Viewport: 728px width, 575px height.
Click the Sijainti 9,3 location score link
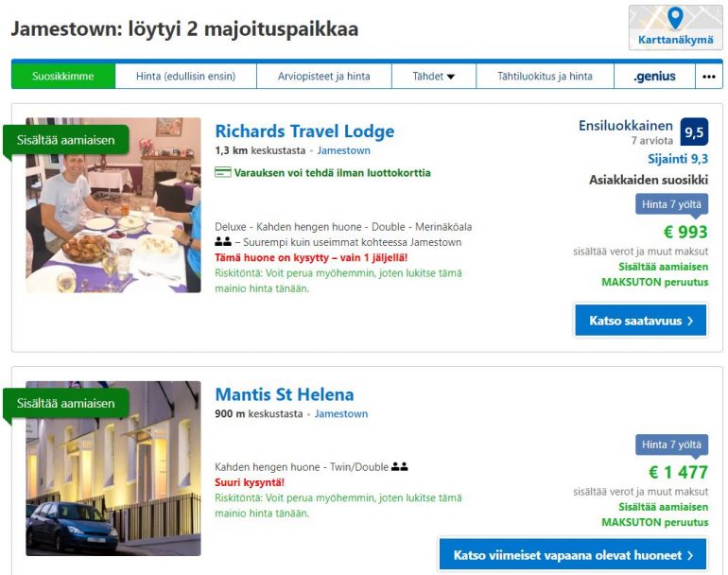pyautogui.click(x=678, y=159)
